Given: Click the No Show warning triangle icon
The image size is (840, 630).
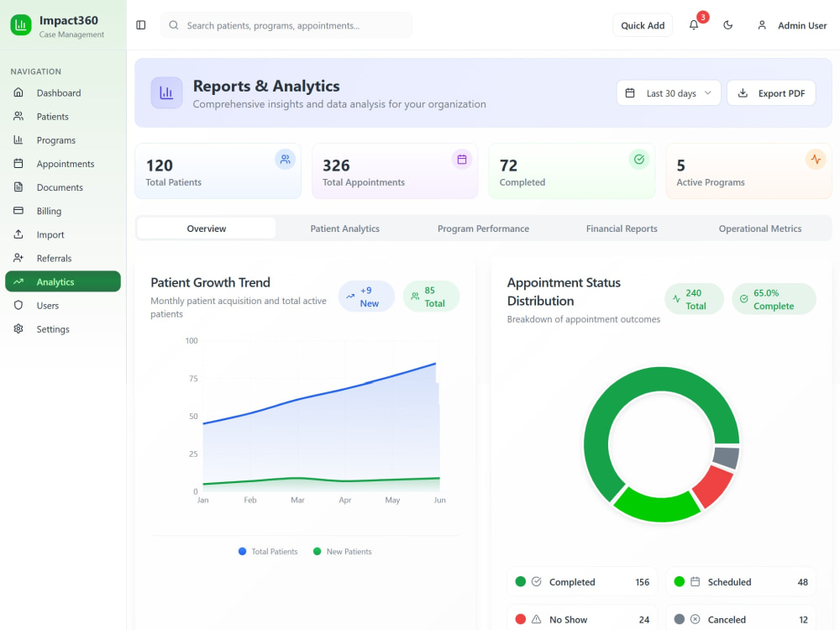Looking at the screenshot, I should 536,619.
